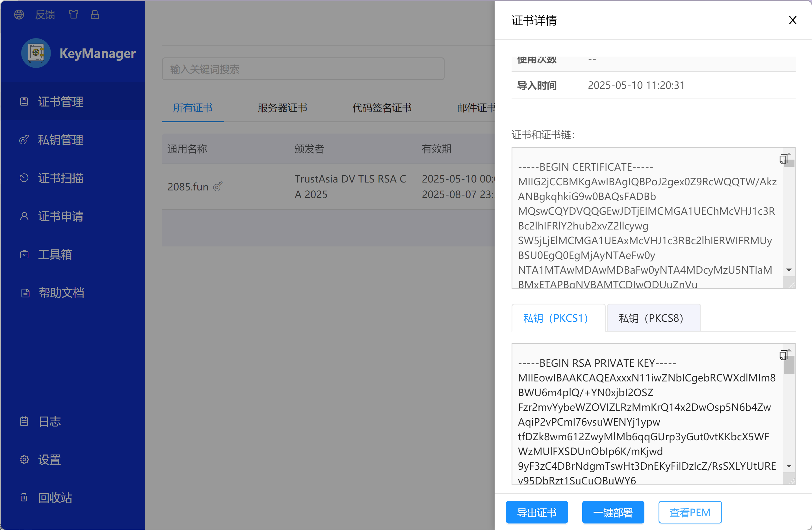Click the 查看PEM button

pyautogui.click(x=690, y=512)
